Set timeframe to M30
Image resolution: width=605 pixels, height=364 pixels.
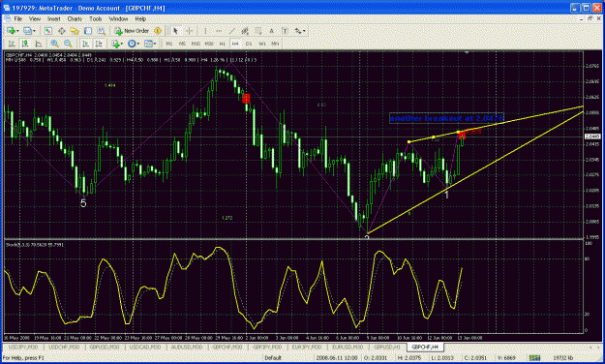209,44
